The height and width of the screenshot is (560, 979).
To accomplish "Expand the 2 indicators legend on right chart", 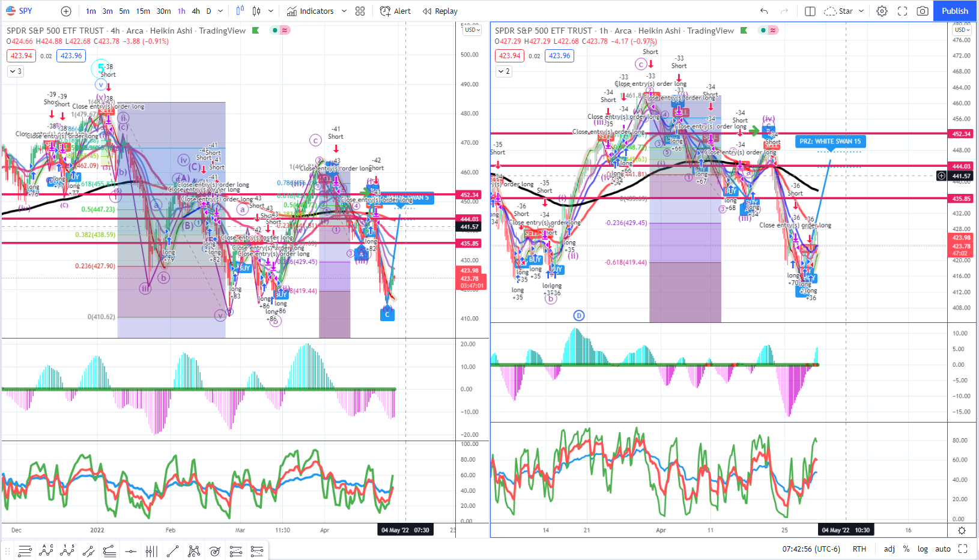I will point(503,71).
